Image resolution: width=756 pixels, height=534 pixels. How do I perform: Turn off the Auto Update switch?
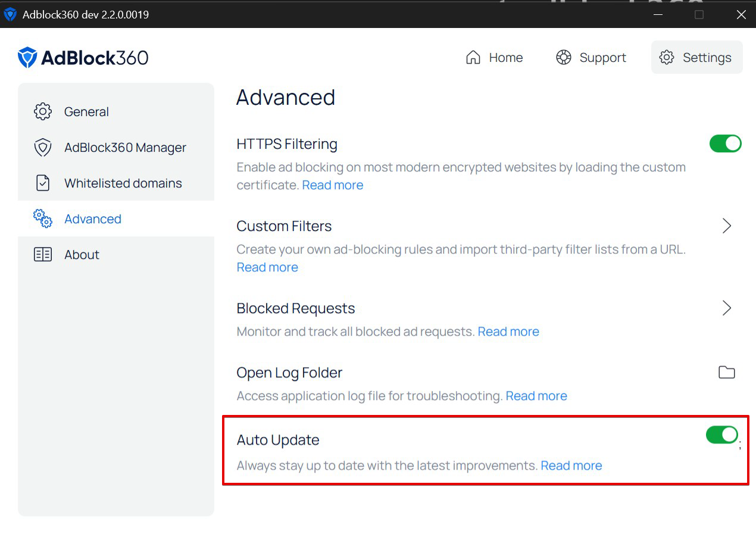(x=722, y=435)
